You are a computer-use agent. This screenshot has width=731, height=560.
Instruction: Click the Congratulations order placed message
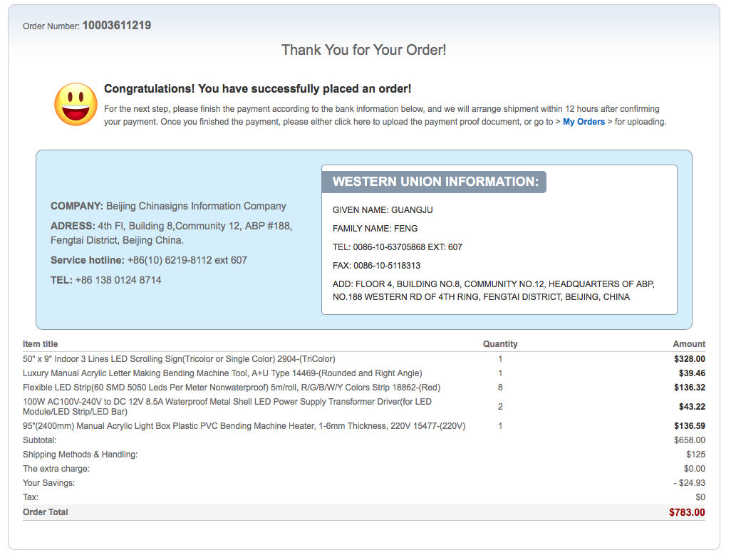click(x=257, y=88)
